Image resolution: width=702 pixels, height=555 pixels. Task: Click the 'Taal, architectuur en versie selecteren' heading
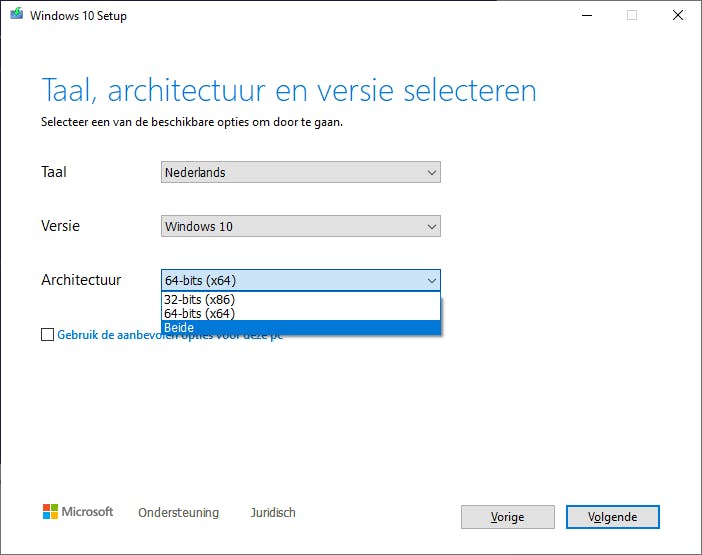(289, 90)
